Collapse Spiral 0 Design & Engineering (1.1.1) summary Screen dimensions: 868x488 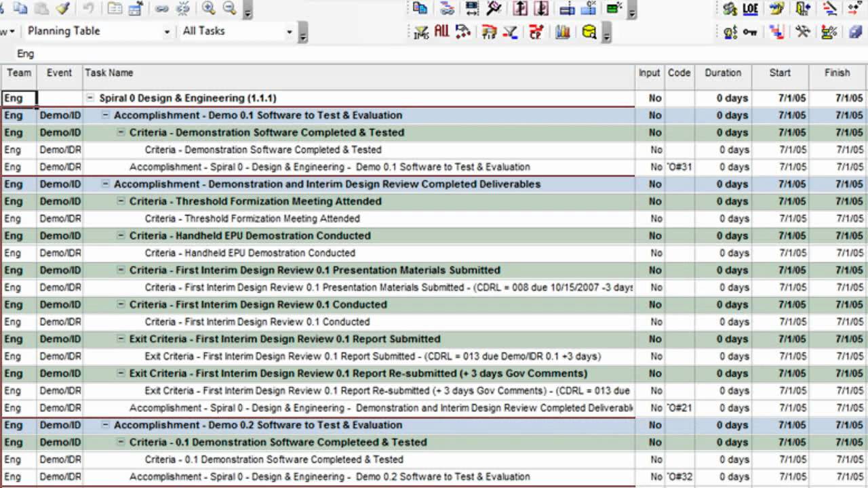pos(90,98)
